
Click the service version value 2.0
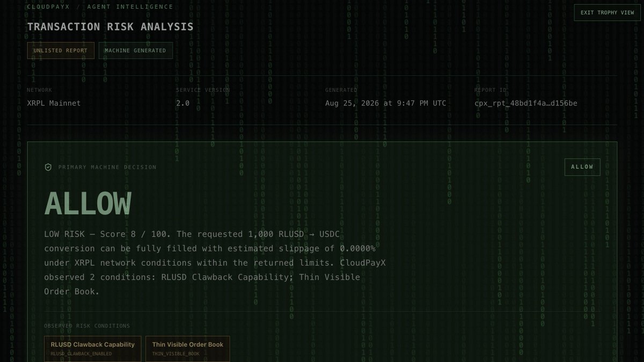(x=182, y=103)
